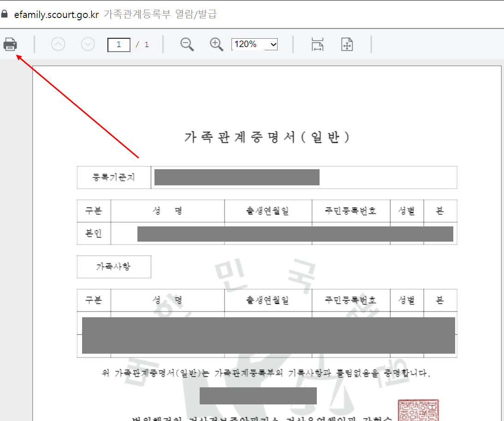Click 주민등록번호 header in the 본인 table
The width and height of the screenshot is (504, 421).
[x=350, y=211]
